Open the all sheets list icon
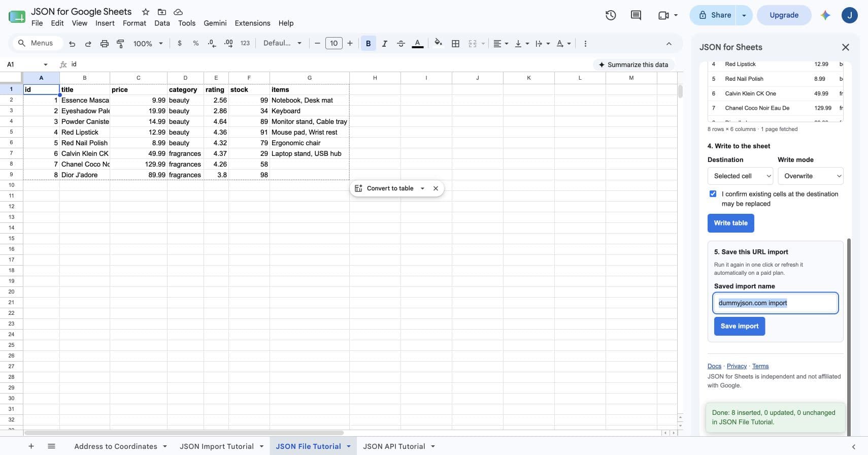Viewport: 868px width, 455px height. 51,446
